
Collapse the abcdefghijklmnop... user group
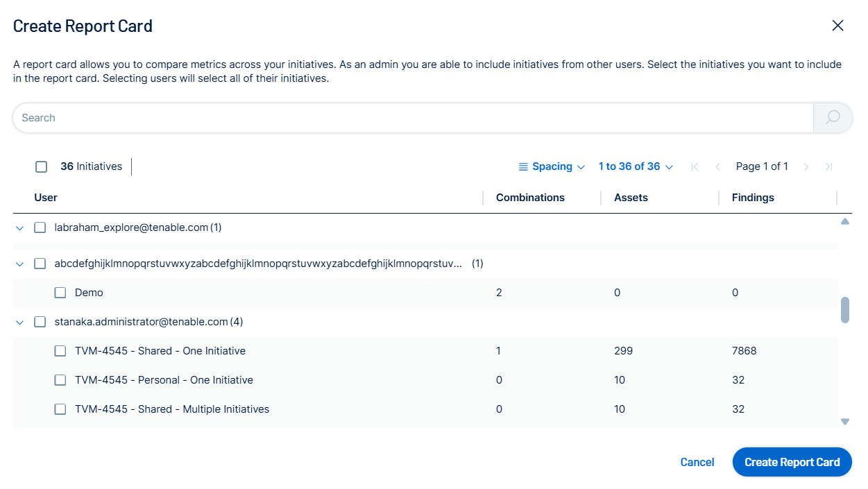pos(19,264)
